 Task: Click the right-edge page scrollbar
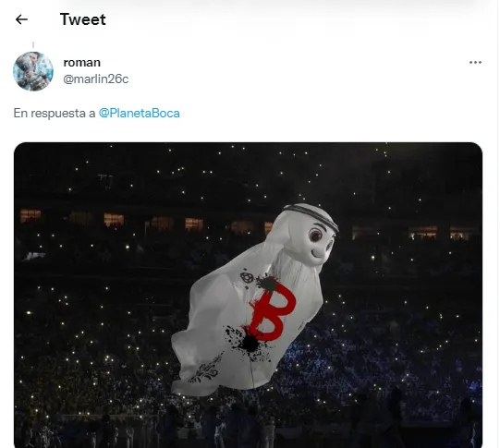[x=498, y=224]
